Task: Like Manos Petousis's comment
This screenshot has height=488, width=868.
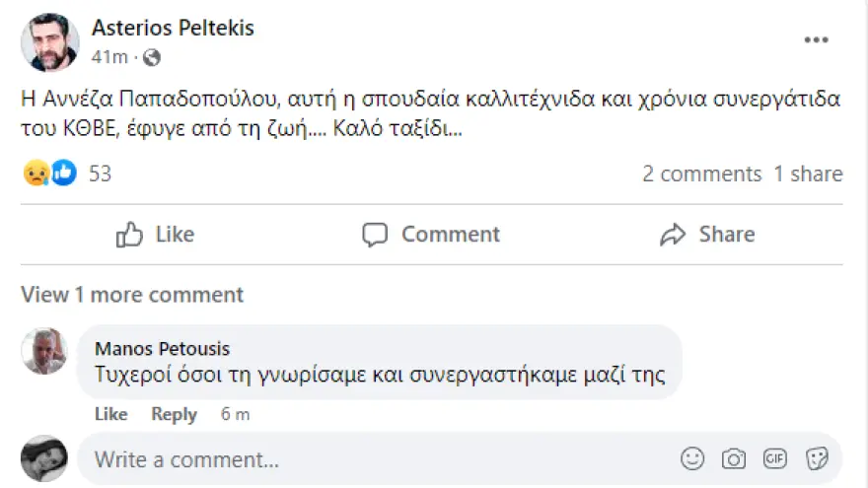Action: (110, 414)
